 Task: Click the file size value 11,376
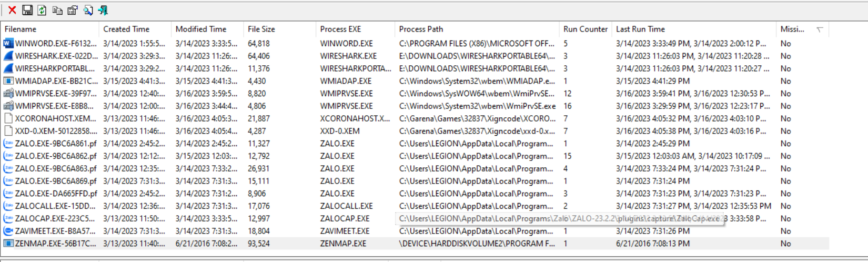[259, 68]
